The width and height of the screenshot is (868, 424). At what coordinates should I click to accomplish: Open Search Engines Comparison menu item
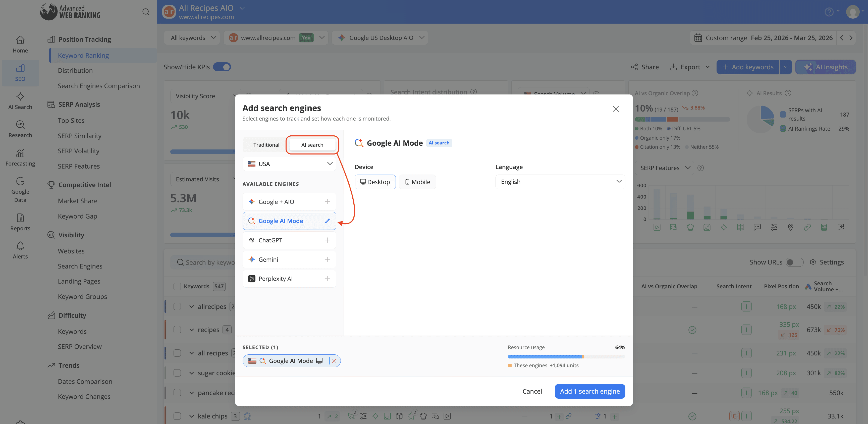coord(99,86)
